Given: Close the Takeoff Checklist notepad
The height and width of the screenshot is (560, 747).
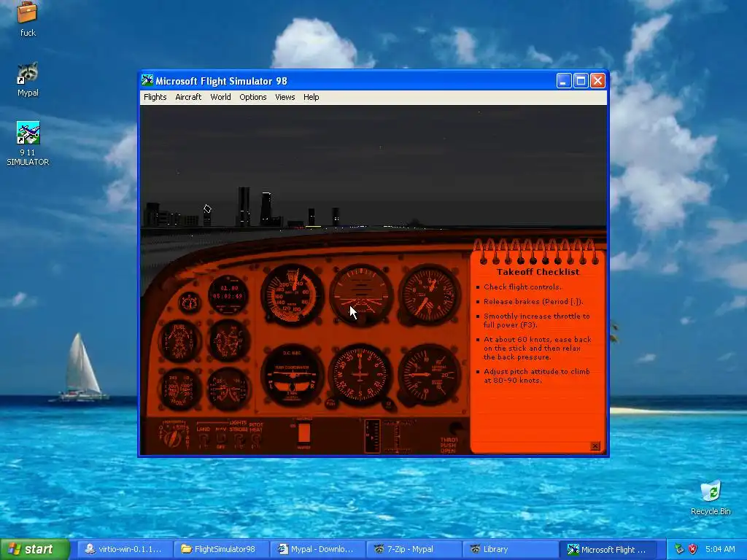Looking at the screenshot, I should [x=595, y=446].
